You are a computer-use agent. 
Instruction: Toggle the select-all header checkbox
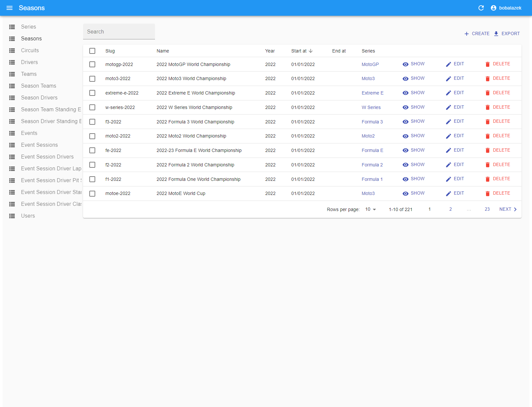tap(92, 51)
